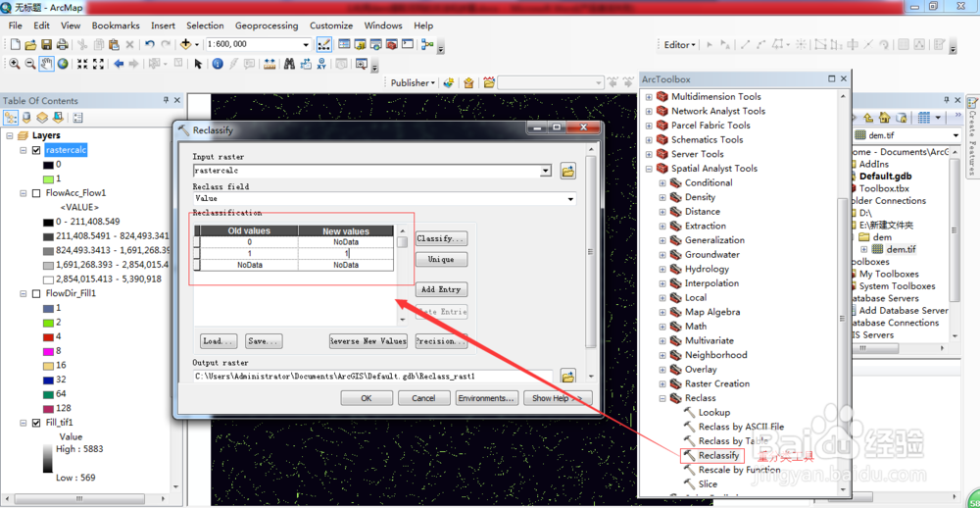
Task: Toggle visibility of FlowAcc_Flow1 layer
Action: (36, 193)
